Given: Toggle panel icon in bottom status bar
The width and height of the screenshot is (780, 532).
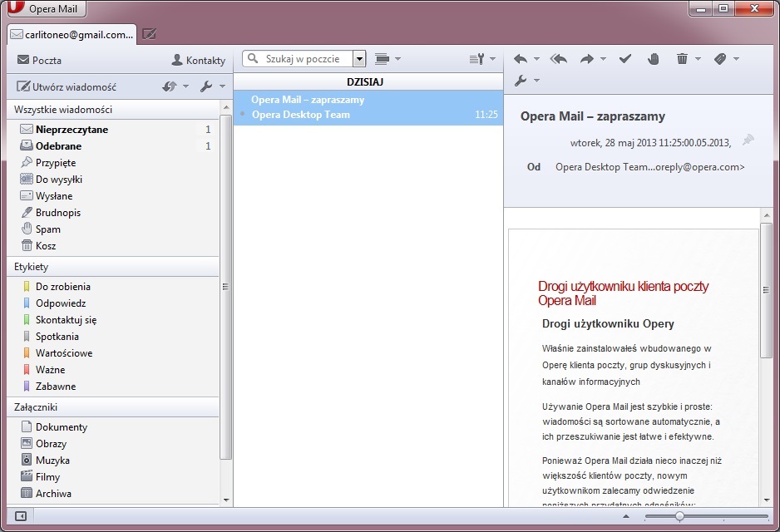Looking at the screenshot, I should (x=21, y=516).
